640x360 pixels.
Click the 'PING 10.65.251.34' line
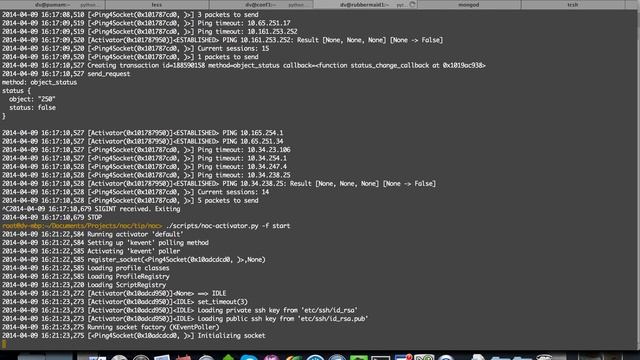coord(142,141)
